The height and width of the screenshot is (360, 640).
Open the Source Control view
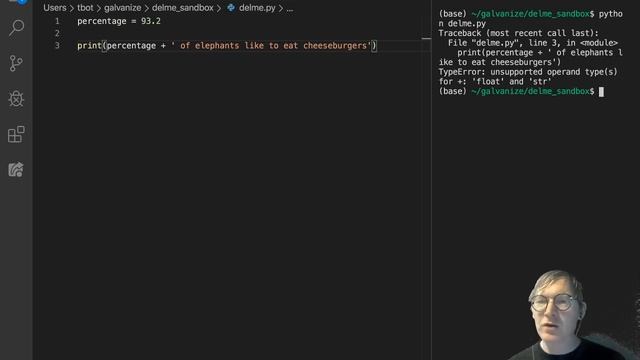(16, 63)
